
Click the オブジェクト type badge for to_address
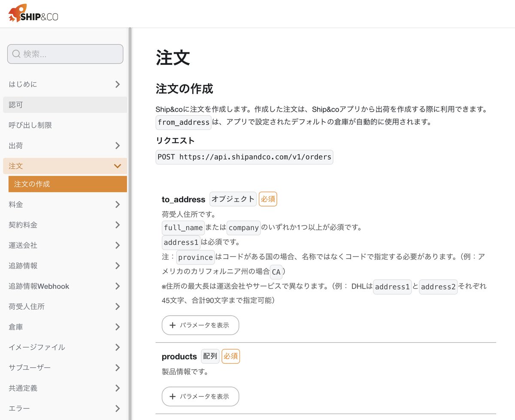point(233,199)
